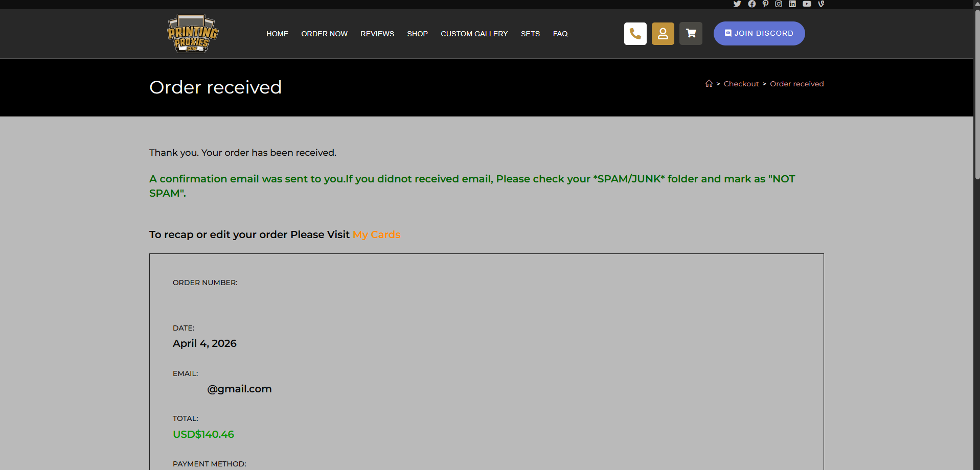Open the CUSTOM GALLERY menu item
The width and height of the screenshot is (980, 470).
(474, 34)
